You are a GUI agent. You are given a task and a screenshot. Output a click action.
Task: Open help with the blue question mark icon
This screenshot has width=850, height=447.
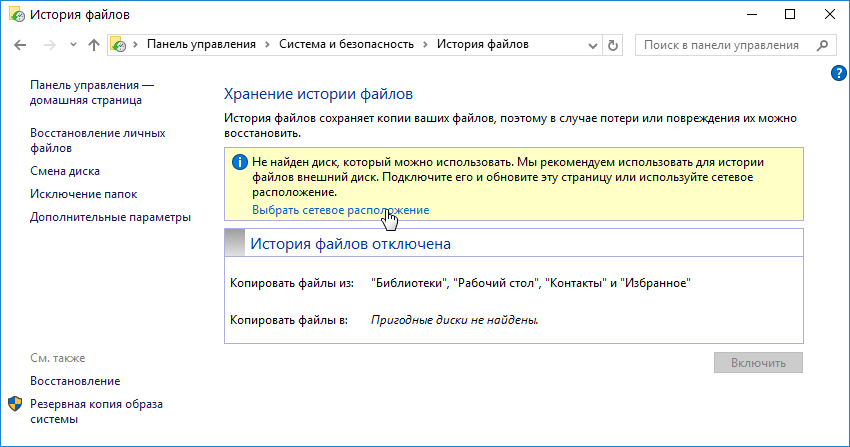click(x=839, y=74)
